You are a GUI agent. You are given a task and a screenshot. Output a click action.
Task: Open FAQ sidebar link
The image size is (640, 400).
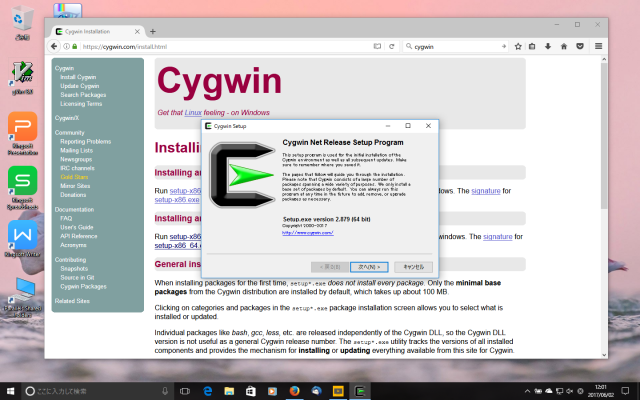(x=66, y=218)
